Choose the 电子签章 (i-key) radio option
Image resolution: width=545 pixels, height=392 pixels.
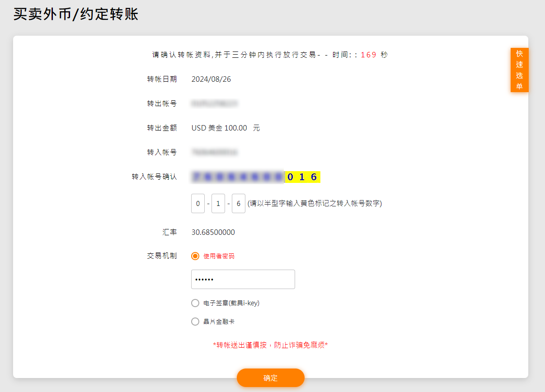click(x=195, y=303)
